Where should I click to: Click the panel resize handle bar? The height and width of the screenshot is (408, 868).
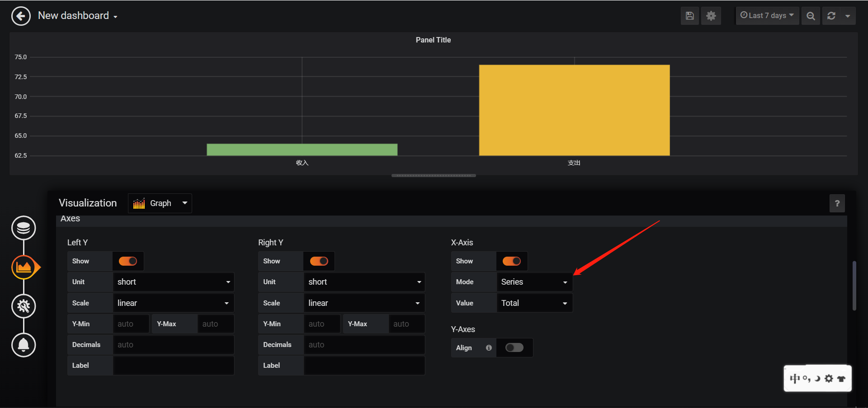[x=434, y=175]
